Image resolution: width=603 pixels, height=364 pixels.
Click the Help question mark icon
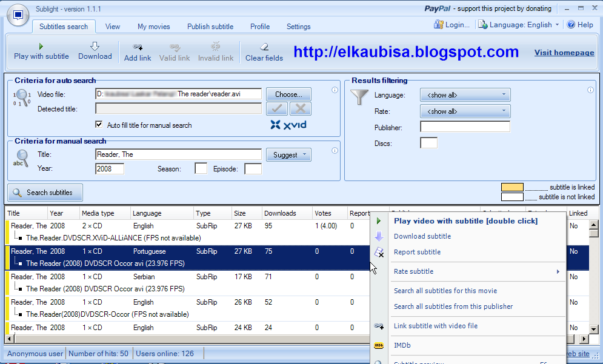click(571, 25)
